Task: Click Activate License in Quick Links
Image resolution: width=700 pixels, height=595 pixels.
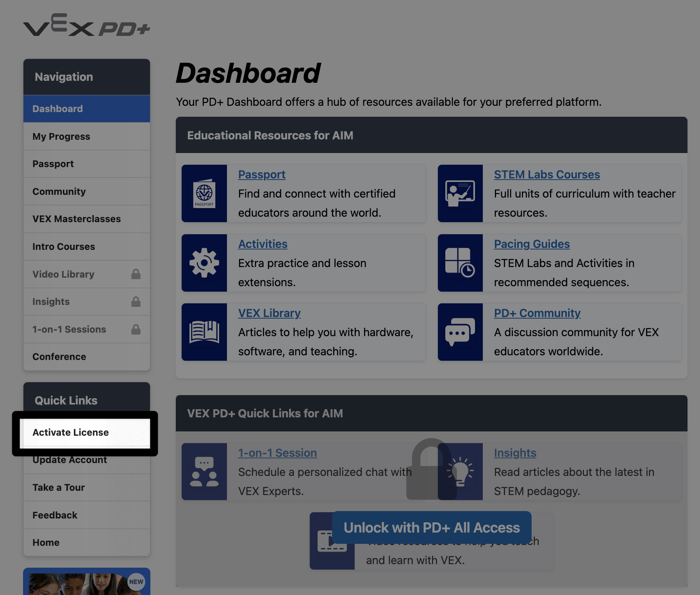Action: click(87, 433)
